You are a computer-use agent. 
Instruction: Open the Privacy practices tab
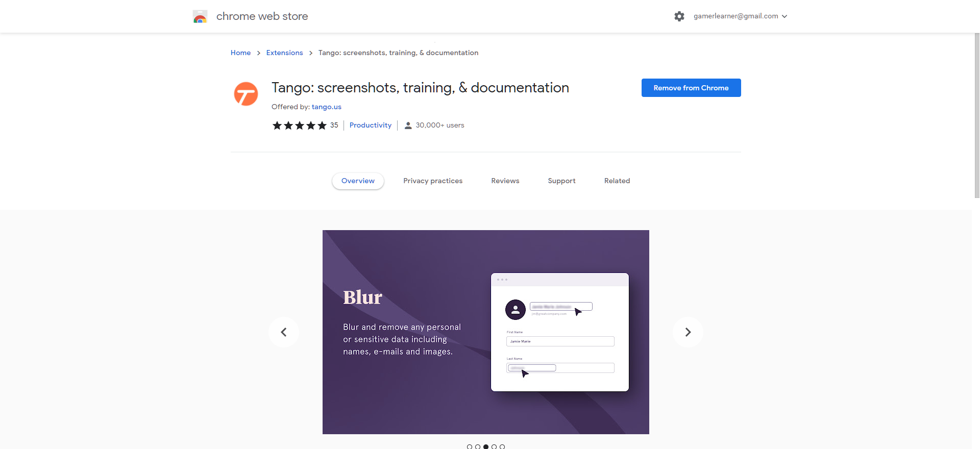pos(433,181)
